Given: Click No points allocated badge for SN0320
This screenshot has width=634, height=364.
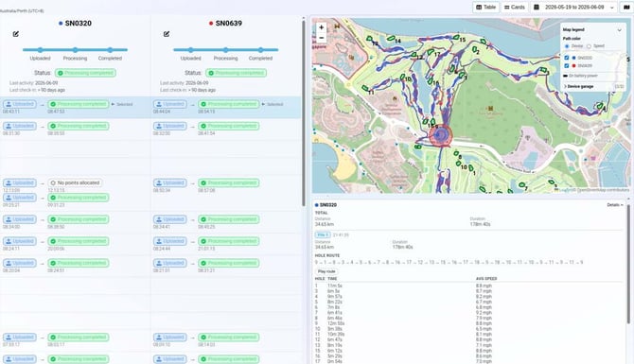Looking at the screenshot, I should 75,183.
